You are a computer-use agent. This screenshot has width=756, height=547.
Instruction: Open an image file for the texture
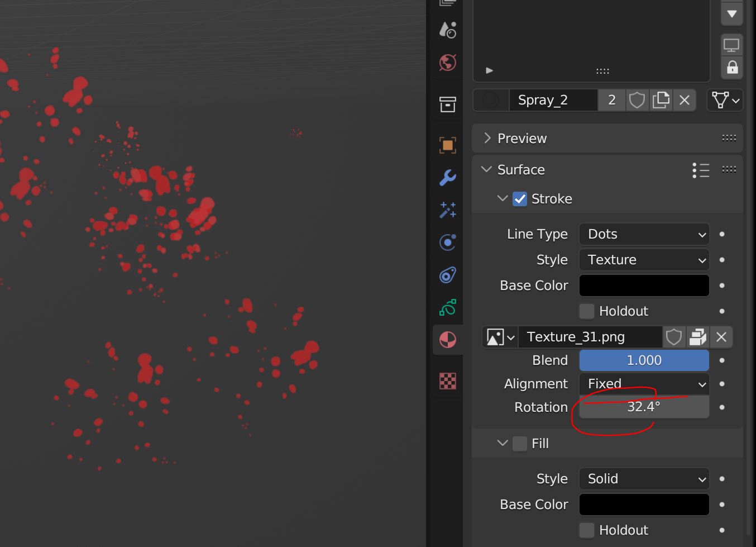tap(697, 337)
